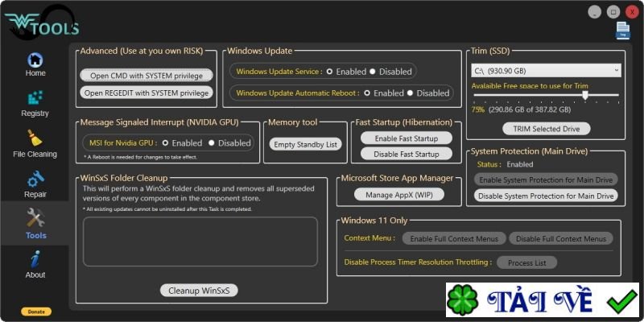Viewport: 644px width, 322px height.
Task: Select the Tools hammer-wrench icon
Action: pyautogui.click(x=35, y=217)
